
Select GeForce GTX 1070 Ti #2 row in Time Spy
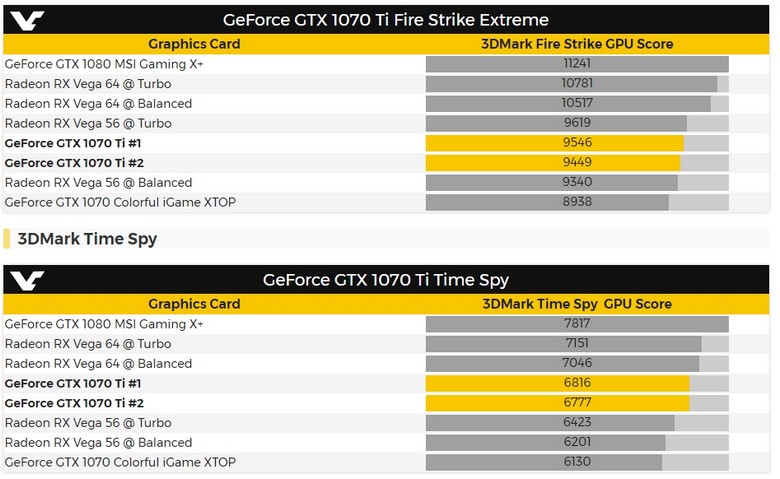pyautogui.click(x=386, y=403)
